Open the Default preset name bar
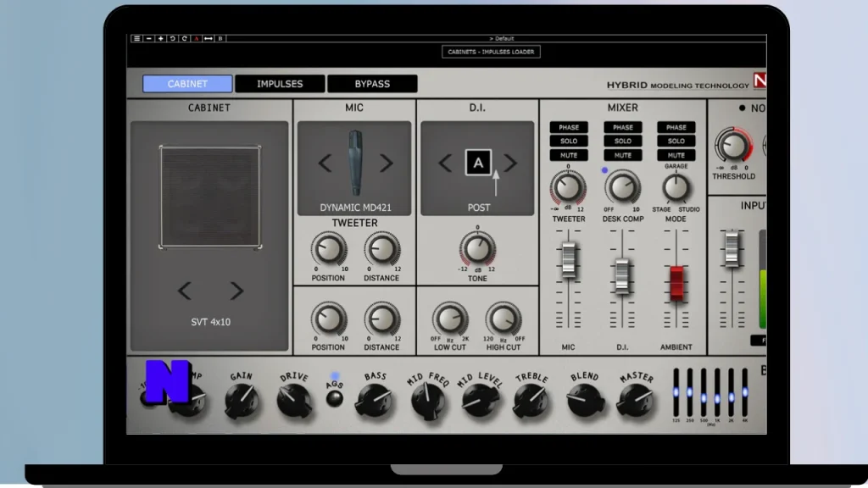The image size is (868, 488). (x=502, y=39)
